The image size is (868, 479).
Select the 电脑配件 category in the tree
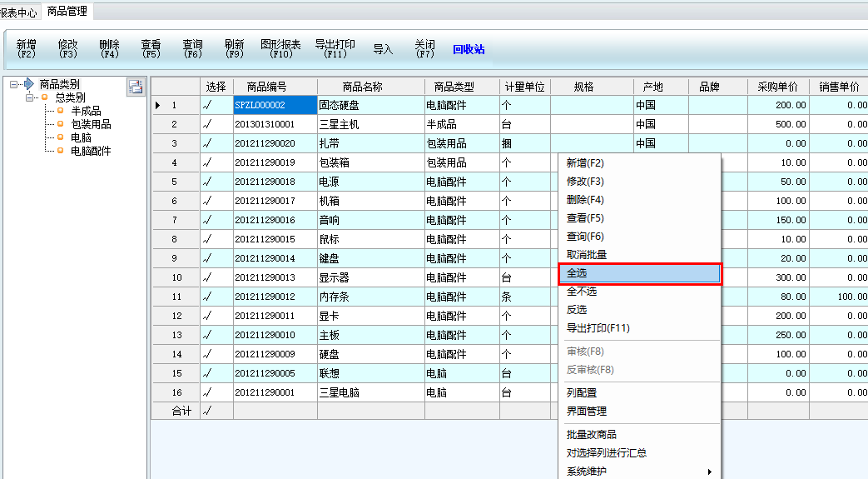[x=91, y=151]
